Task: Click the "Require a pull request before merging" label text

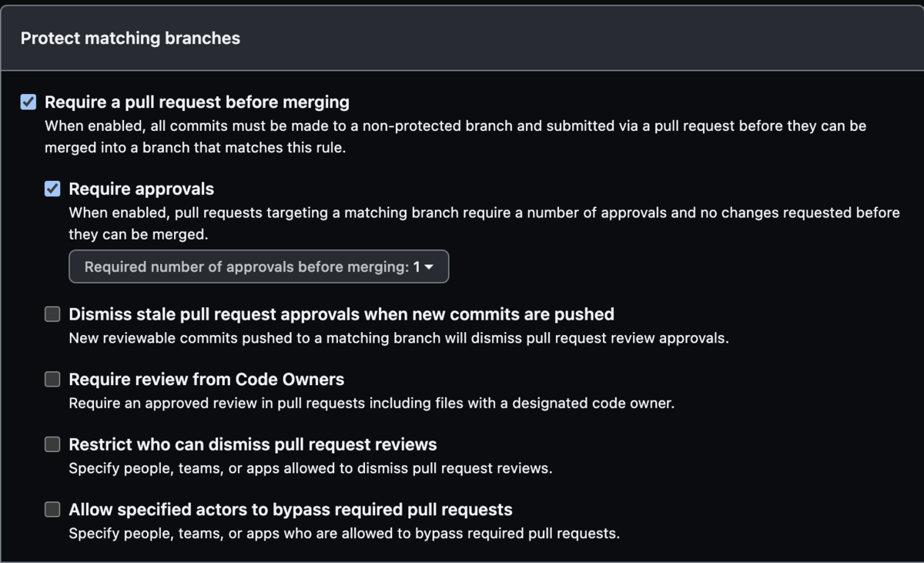Action: pyautogui.click(x=196, y=102)
